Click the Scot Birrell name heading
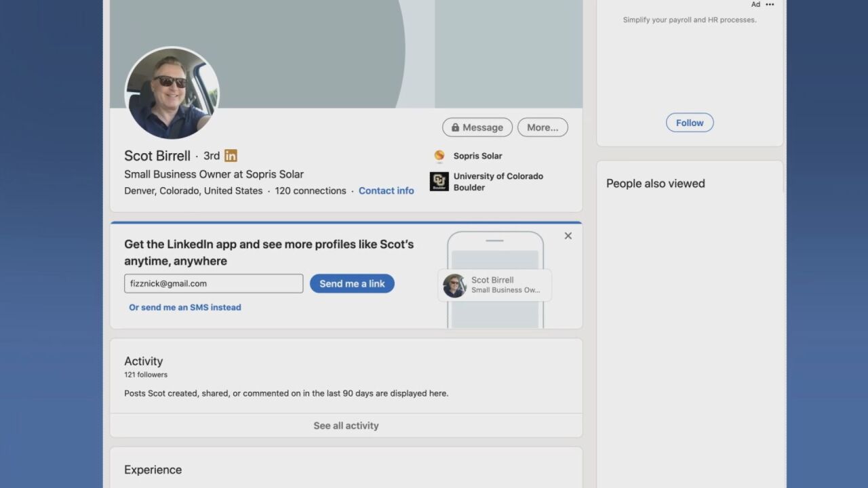Image resolution: width=868 pixels, height=488 pixels. pos(157,156)
